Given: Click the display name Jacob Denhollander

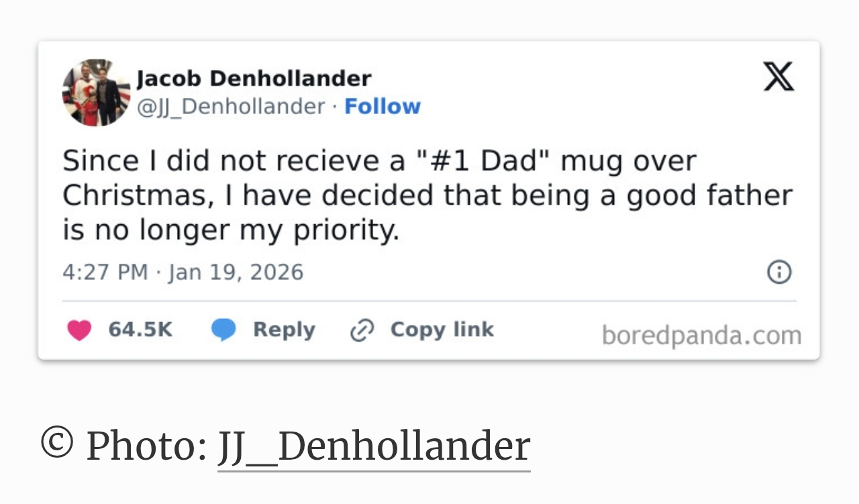Looking at the screenshot, I should 254,79.
